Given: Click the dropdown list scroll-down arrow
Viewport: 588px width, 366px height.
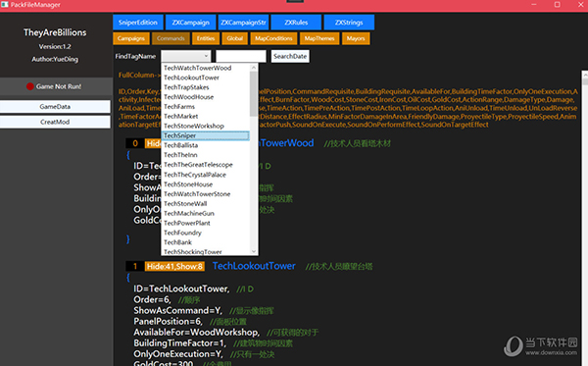Looking at the screenshot, I should tap(254, 251).
